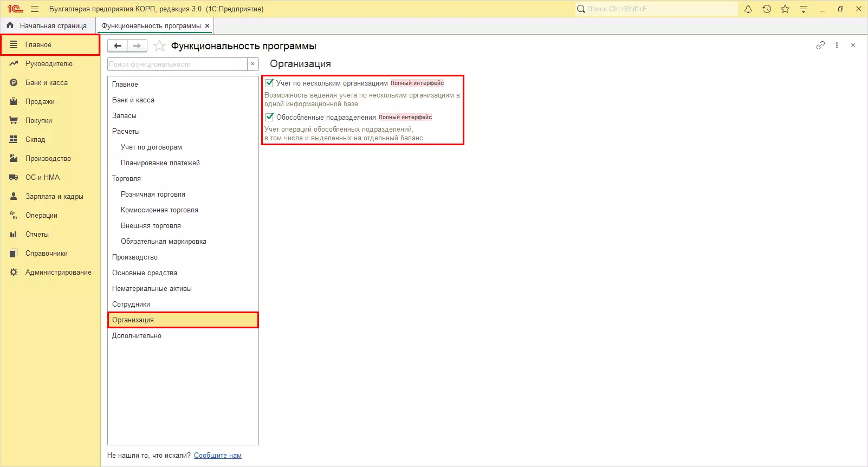
Task: Select Внешняя торговля item
Action: click(183, 226)
